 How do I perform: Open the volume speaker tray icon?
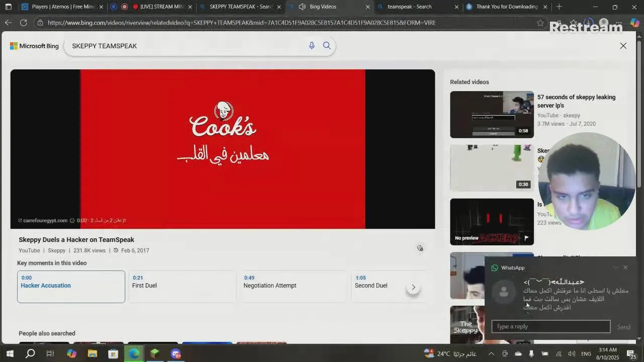tap(572, 353)
